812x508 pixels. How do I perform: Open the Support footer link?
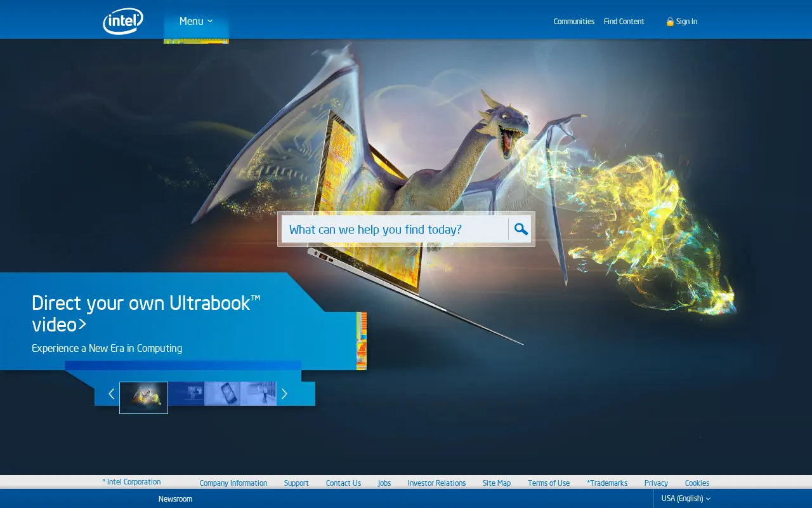pos(296,483)
